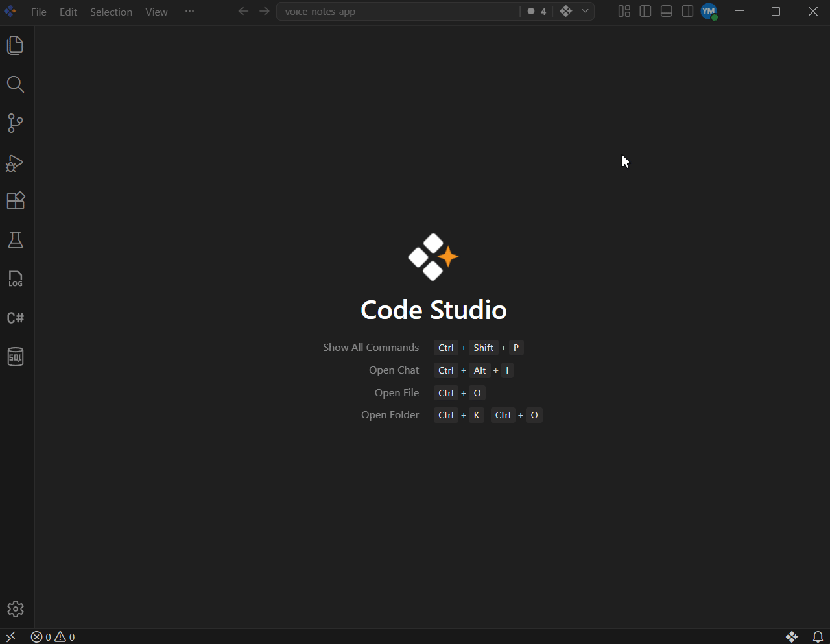
Task: Click the Code Studio app logo menu
Action: (x=10, y=11)
